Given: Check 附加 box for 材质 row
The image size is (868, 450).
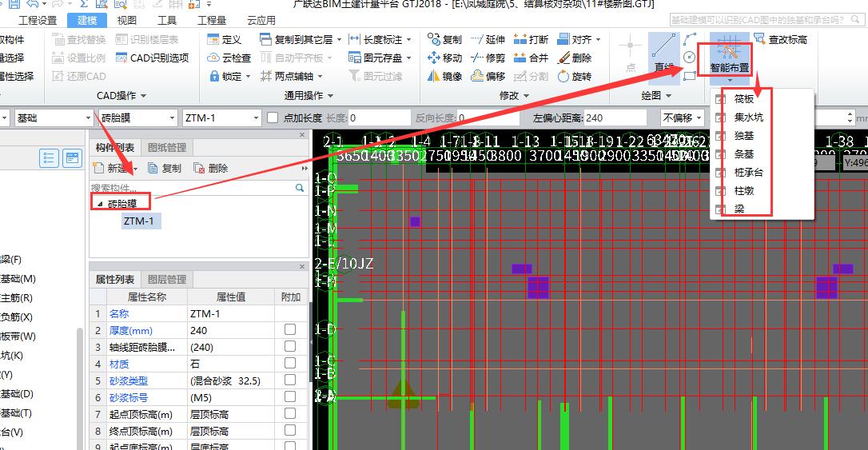Looking at the screenshot, I should 290,364.
